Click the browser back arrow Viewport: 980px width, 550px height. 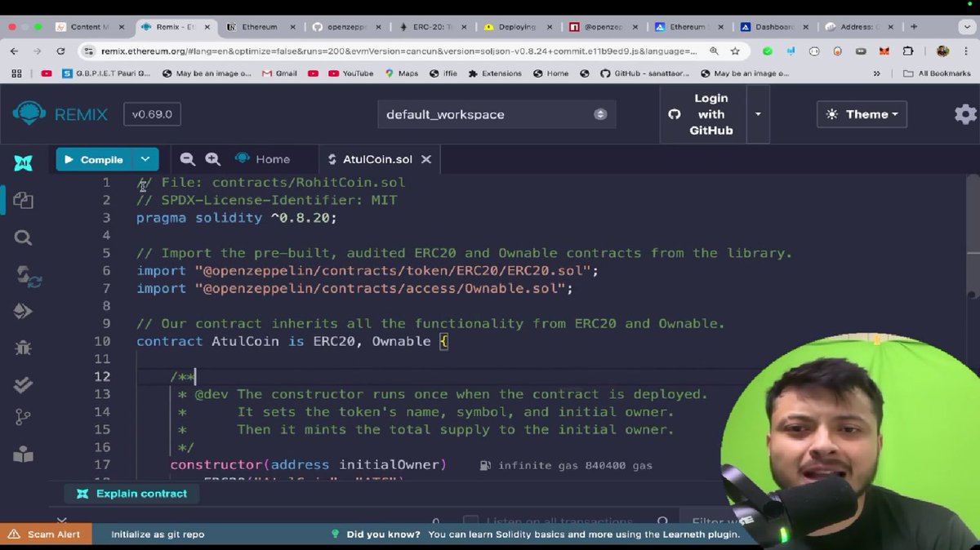[15, 51]
